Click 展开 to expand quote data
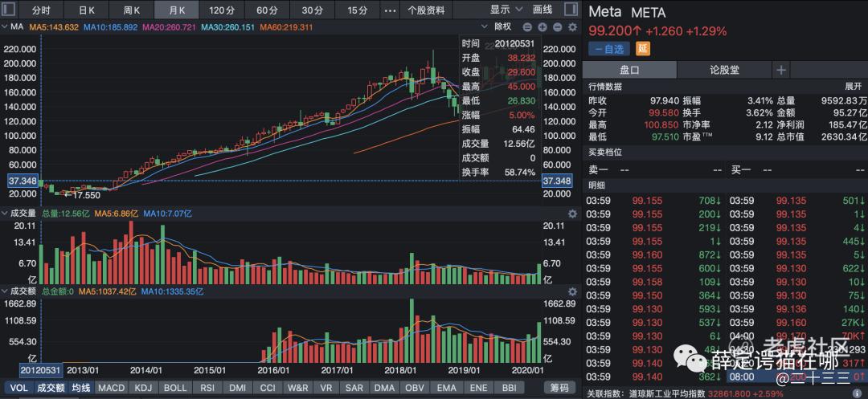Viewport: 868px width, 399px height. coord(852,86)
